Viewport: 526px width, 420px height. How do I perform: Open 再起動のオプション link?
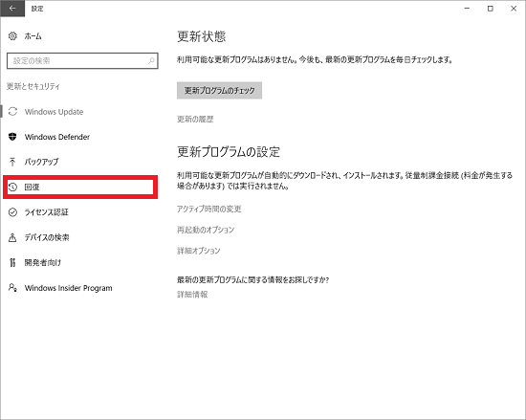point(206,230)
